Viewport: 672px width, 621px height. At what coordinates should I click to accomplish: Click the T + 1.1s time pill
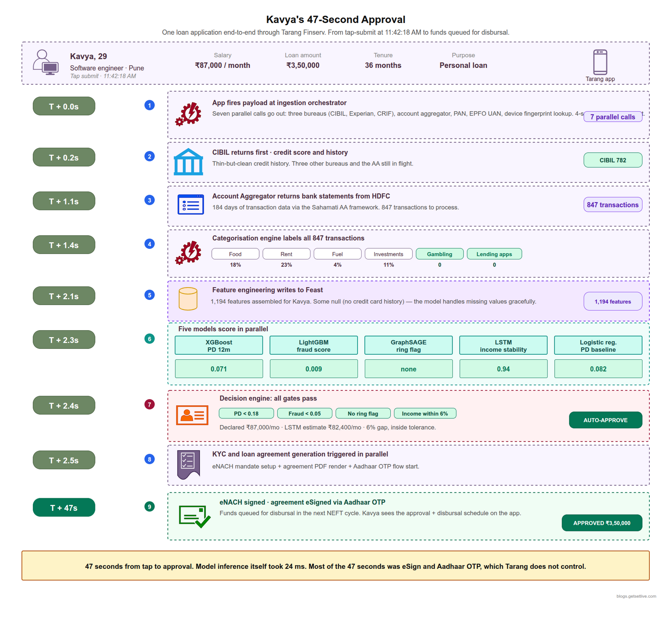pyautogui.click(x=64, y=201)
